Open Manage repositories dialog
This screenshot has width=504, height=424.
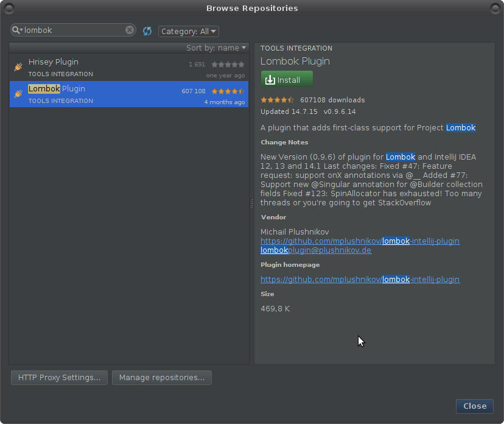161,378
